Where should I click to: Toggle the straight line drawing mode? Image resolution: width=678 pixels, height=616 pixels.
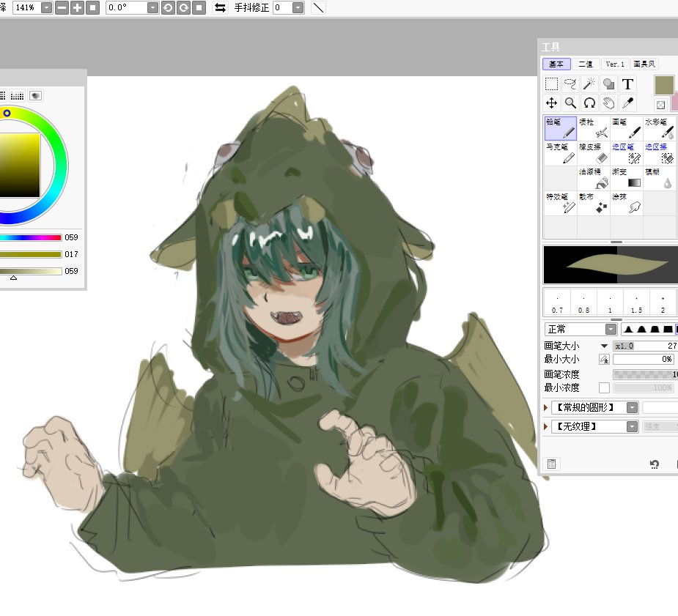tap(318, 8)
